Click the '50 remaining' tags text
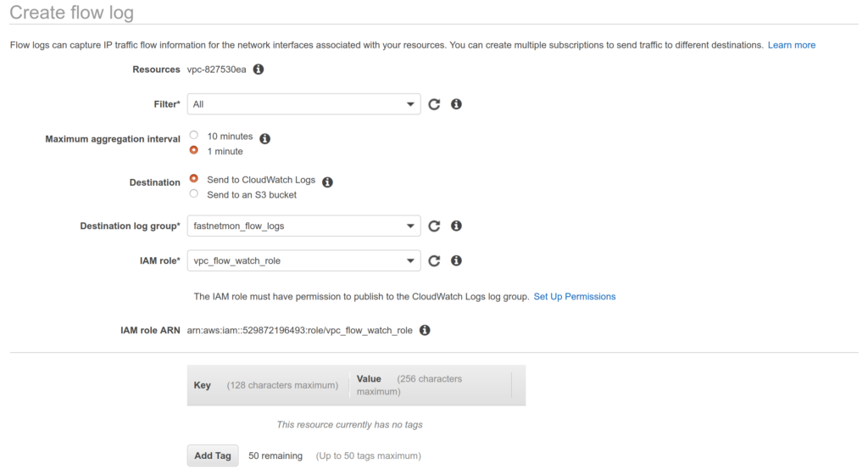868x475 pixels. click(x=275, y=455)
